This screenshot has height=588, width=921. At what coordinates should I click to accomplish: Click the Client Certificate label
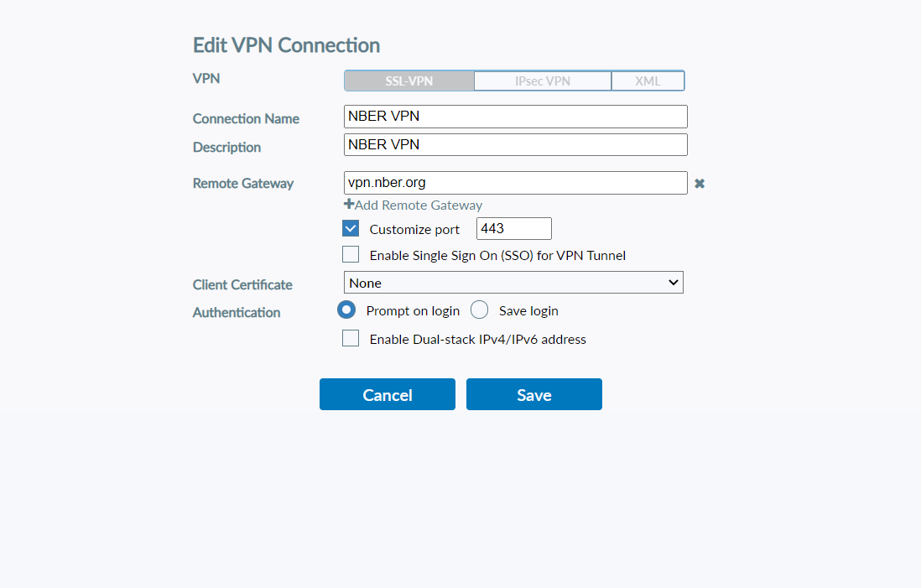pyautogui.click(x=242, y=285)
